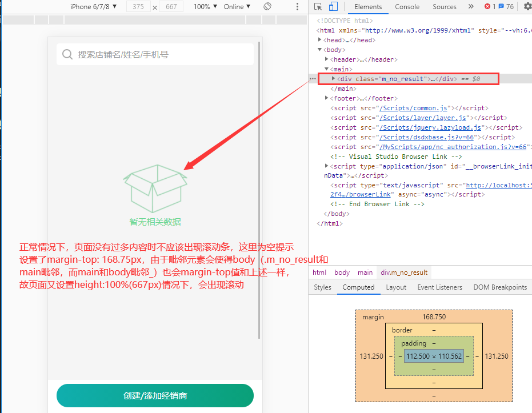Select the End Browser Link comment line
The height and width of the screenshot is (413, 532).
pyautogui.click(x=377, y=204)
